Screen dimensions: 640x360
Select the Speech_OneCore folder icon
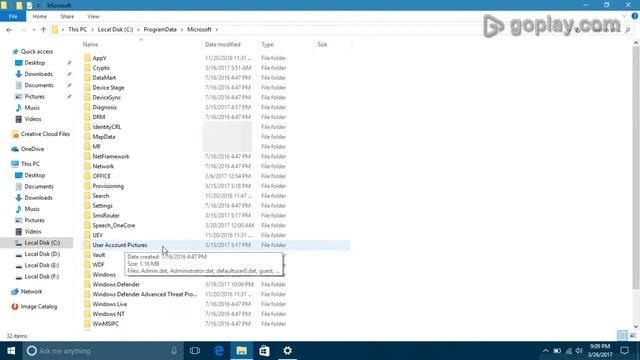coord(87,225)
